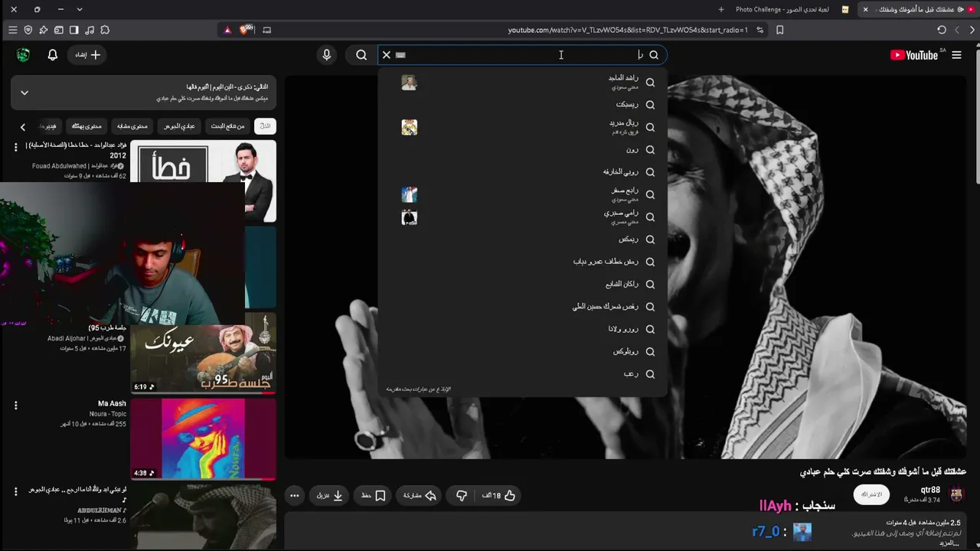Click the report search predictions link
This screenshot has height=551, width=980.
tap(418, 389)
